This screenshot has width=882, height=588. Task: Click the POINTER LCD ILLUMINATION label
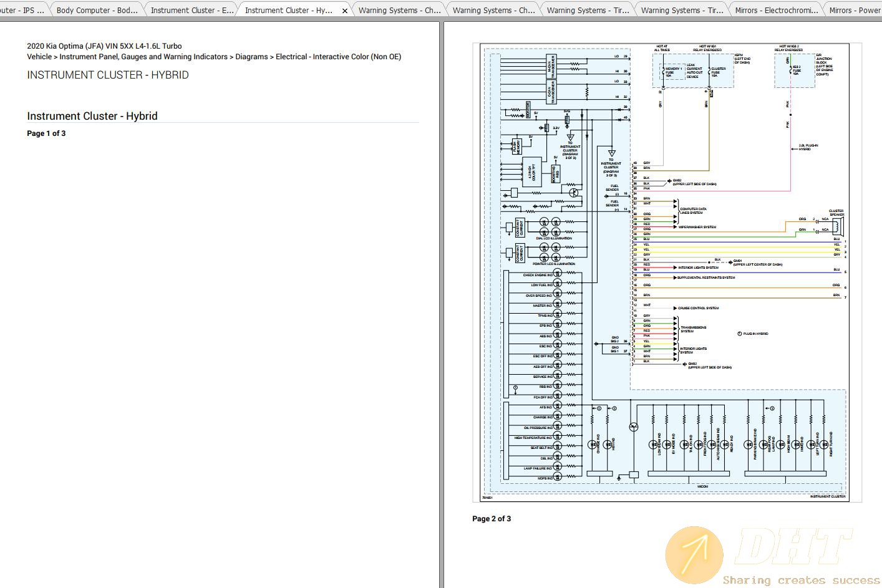554,264
